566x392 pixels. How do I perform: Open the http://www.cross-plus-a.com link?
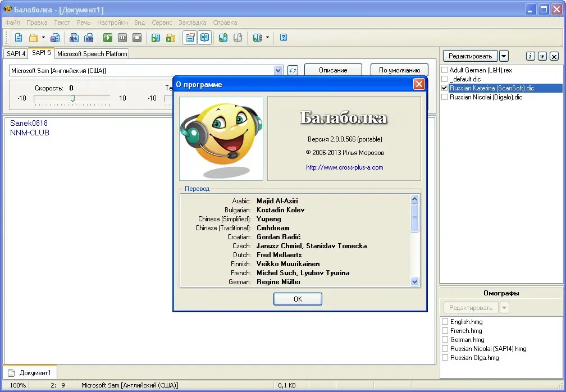tap(345, 167)
